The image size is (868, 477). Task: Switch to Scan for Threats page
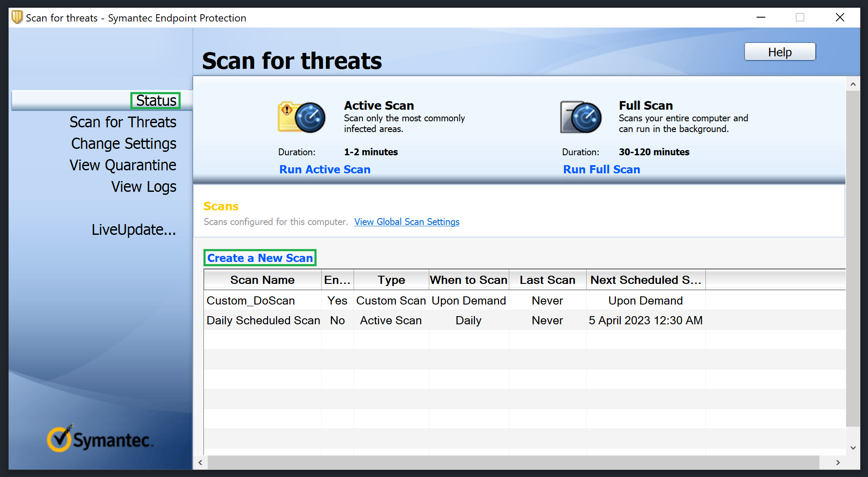pos(123,122)
